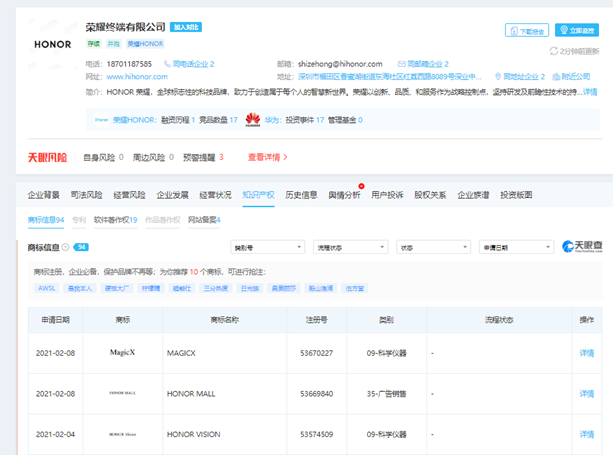
Task: Click the Huawei logo icon
Action: click(x=253, y=120)
